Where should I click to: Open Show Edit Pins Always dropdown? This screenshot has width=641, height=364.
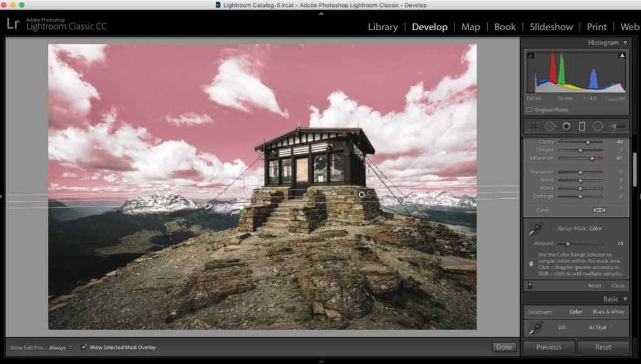[60, 348]
